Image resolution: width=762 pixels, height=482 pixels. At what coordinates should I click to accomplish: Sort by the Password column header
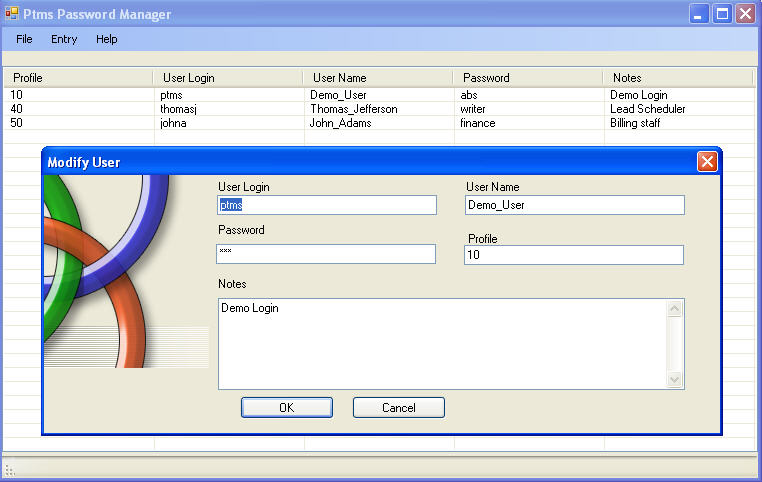pyautogui.click(x=527, y=78)
